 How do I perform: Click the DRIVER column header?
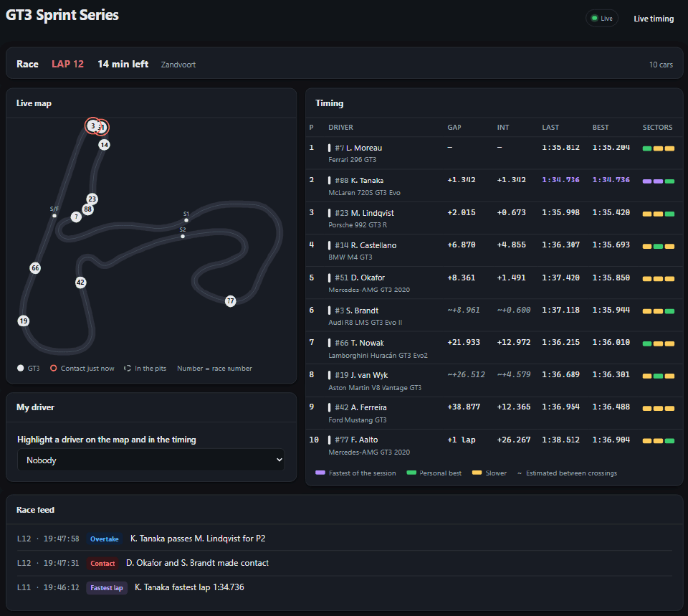point(340,128)
